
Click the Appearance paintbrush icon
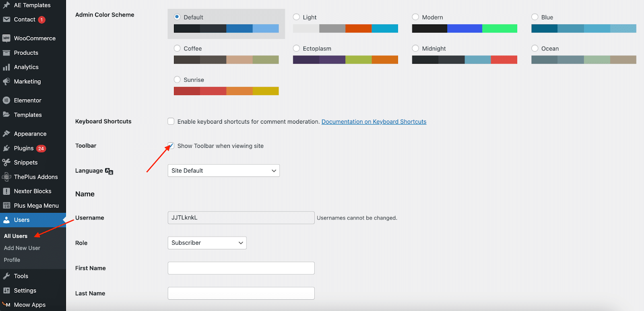tap(6, 134)
